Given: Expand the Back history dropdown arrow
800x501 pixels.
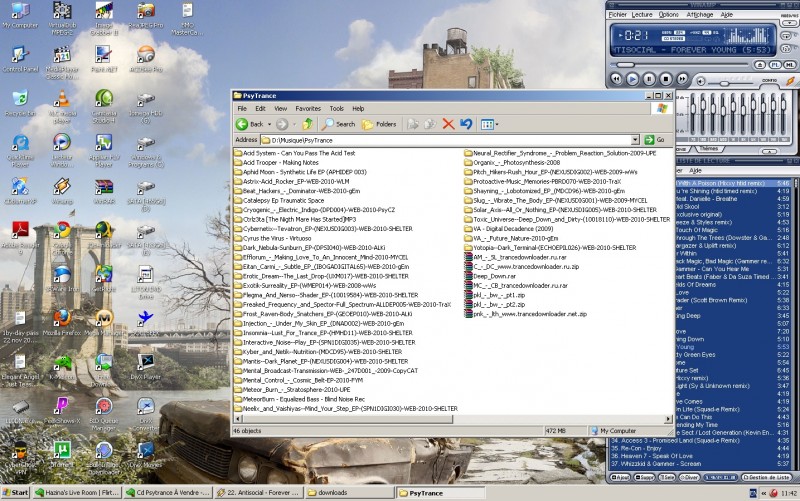Looking at the screenshot, I should [269, 124].
